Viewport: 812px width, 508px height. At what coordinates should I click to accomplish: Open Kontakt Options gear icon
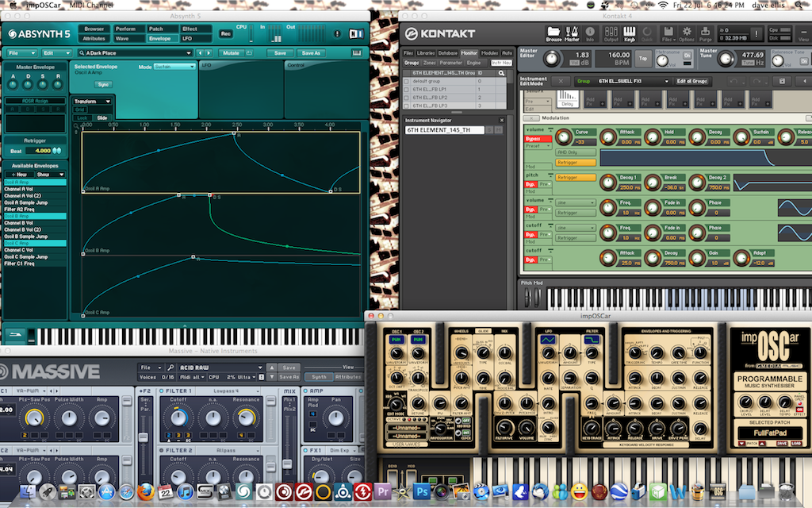click(x=687, y=34)
